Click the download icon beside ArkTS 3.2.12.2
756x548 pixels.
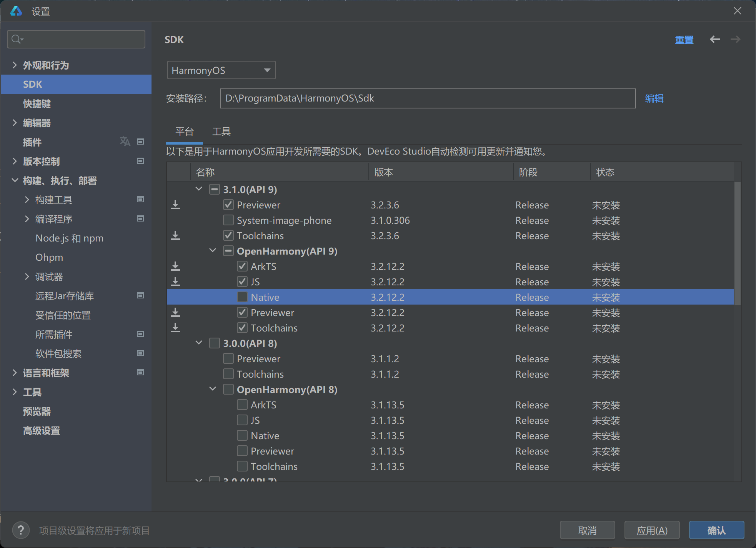[x=175, y=266]
